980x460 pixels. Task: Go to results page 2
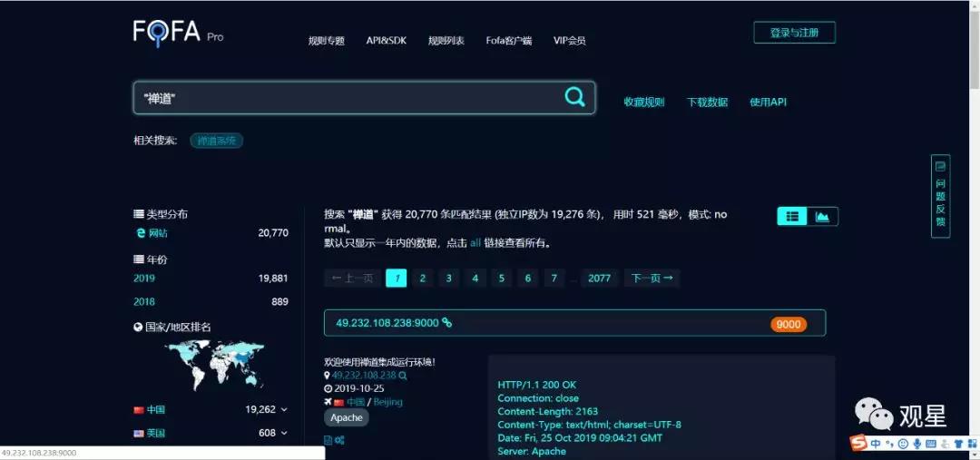click(423, 279)
